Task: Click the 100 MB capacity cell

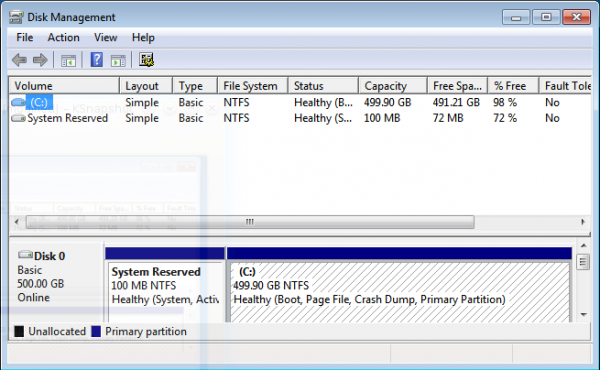Action: 382,118
